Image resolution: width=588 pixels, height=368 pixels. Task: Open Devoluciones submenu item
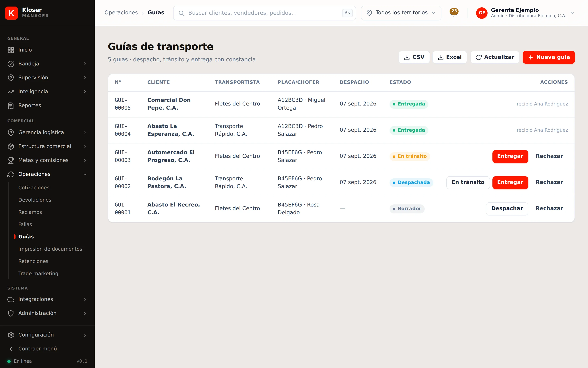(x=35, y=200)
